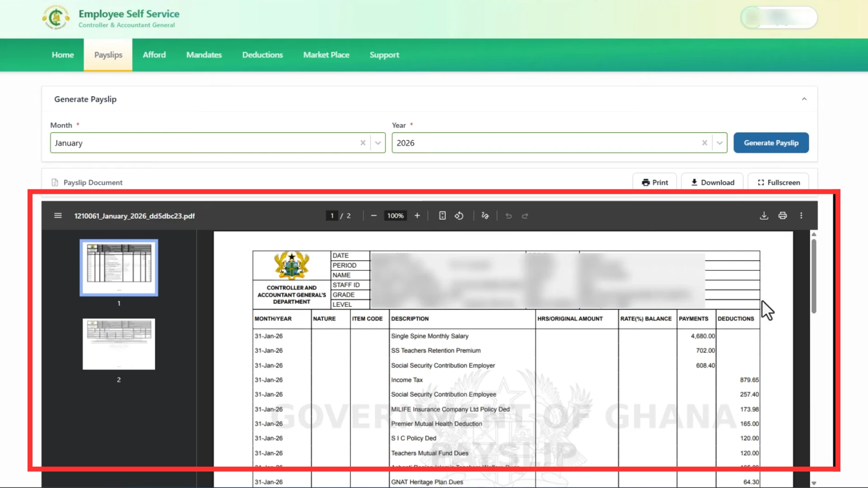Image resolution: width=868 pixels, height=488 pixels.
Task: Click the fit to page icon
Action: coord(443,216)
